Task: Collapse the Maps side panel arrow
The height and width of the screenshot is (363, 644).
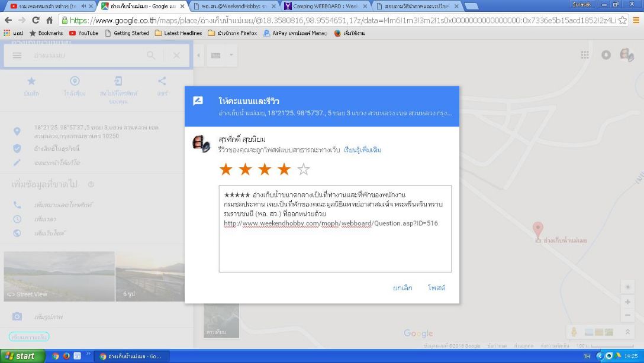Action: pyautogui.click(x=198, y=55)
